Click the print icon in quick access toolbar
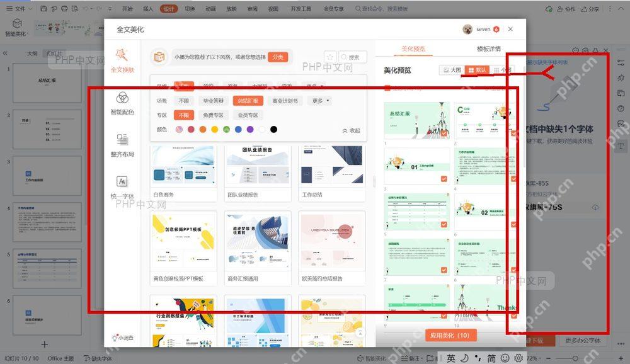 pyautogui.click(x=64, y=8)
